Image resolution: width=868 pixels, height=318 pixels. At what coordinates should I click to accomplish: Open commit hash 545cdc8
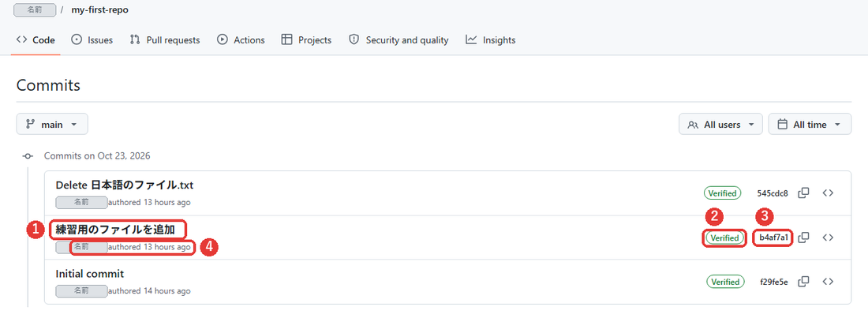point(773,193)
